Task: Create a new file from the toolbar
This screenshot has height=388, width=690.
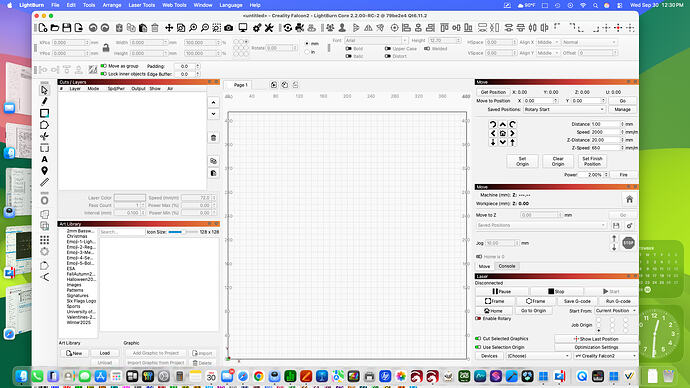Action: (x=43, y=28)
